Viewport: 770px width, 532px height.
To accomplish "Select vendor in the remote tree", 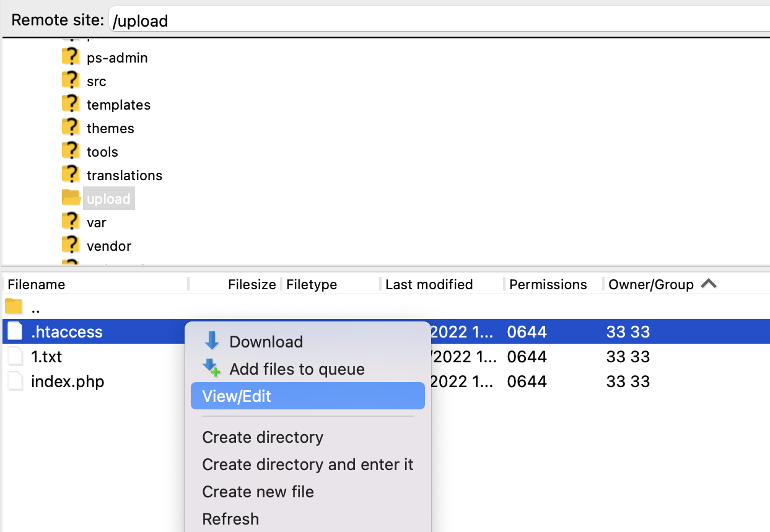I will (109, 246).
